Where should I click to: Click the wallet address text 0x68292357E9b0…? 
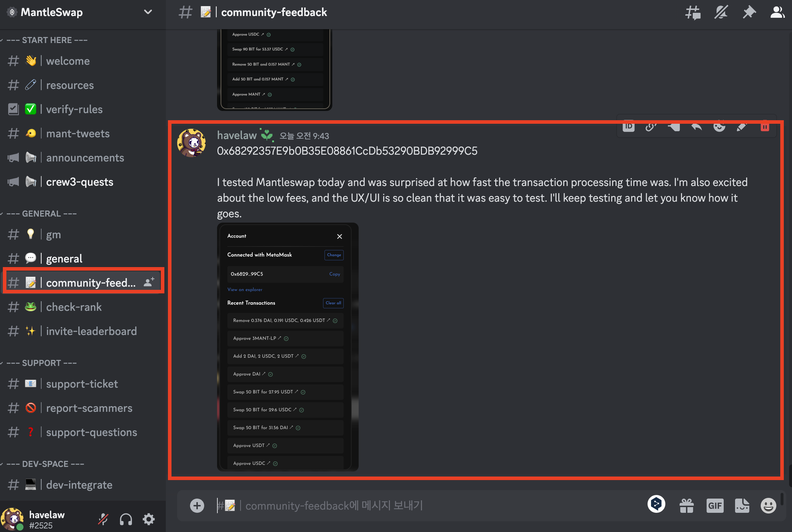point(347,151)
